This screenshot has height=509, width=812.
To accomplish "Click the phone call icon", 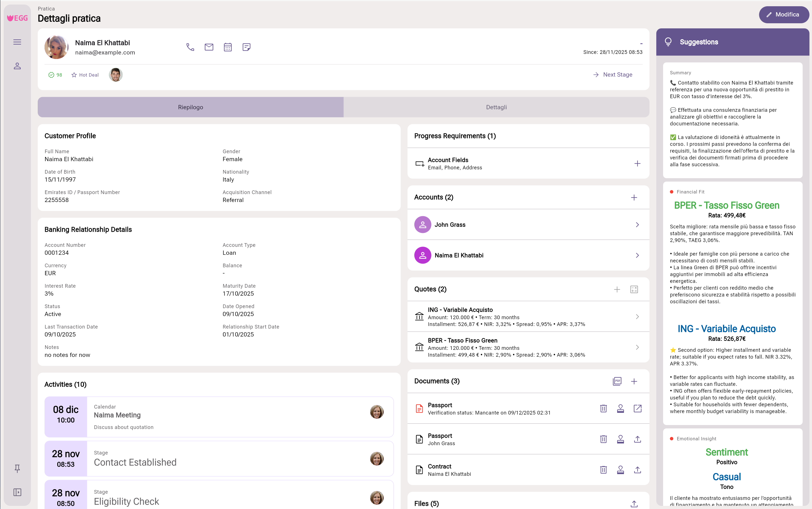I will [190, 47].
